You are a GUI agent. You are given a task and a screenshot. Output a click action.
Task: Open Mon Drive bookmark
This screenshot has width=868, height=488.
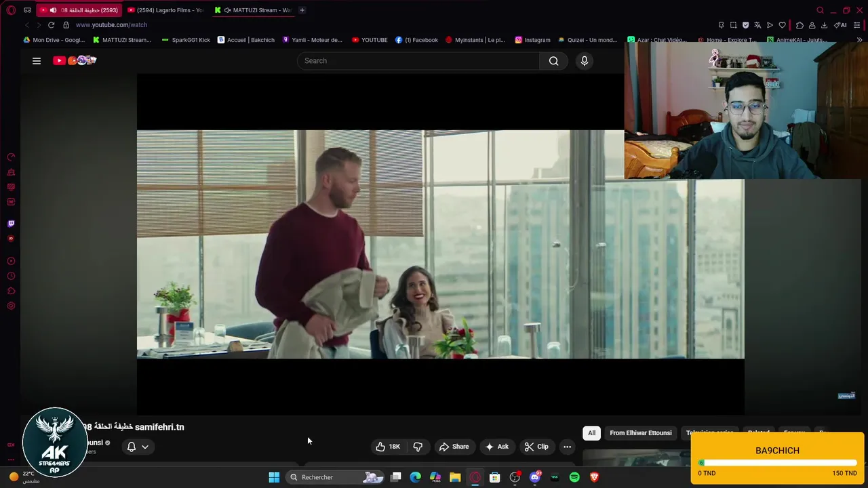pyautogui.click(x=54, y=40)
